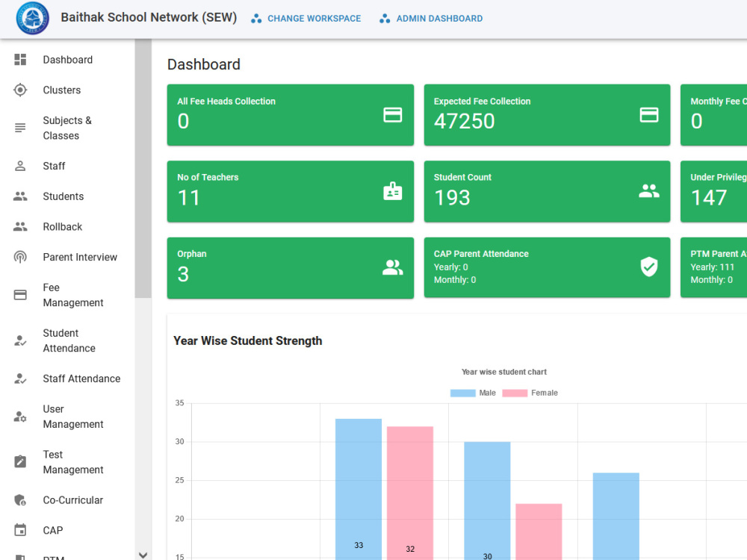Open the CAP menu item
747x560 pixels.
tap(68, 530)
